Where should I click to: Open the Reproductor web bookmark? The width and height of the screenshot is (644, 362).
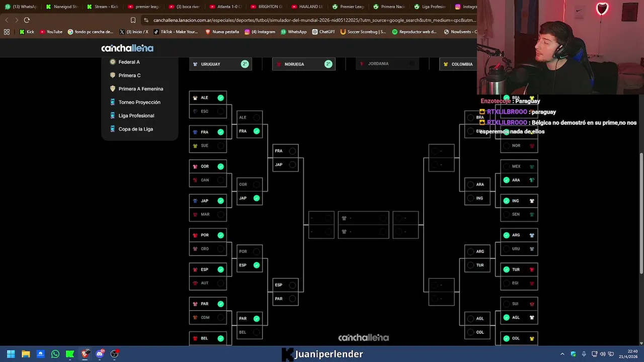414,32
